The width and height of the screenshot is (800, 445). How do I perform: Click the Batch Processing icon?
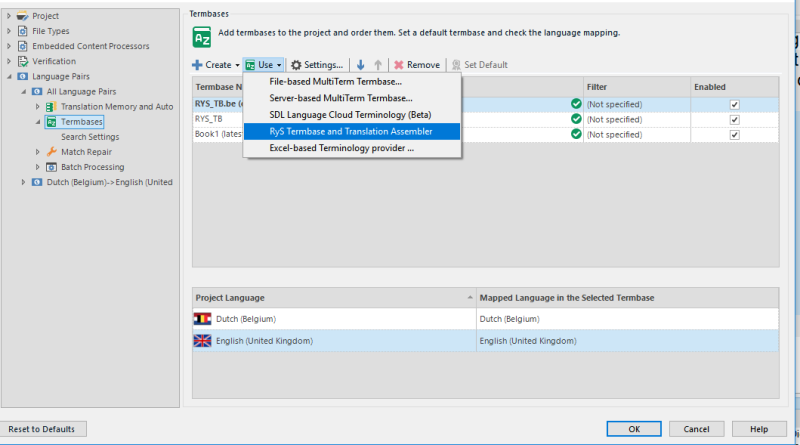click(x=51, y=167)
